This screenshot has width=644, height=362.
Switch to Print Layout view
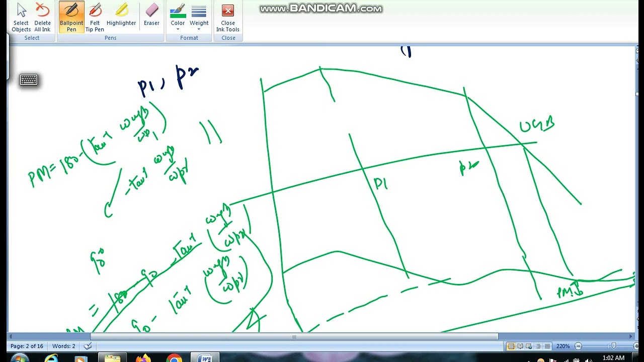tap(511, 346)
